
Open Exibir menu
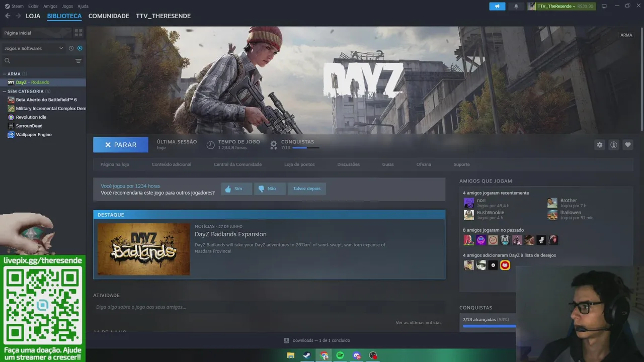[33, 6]
